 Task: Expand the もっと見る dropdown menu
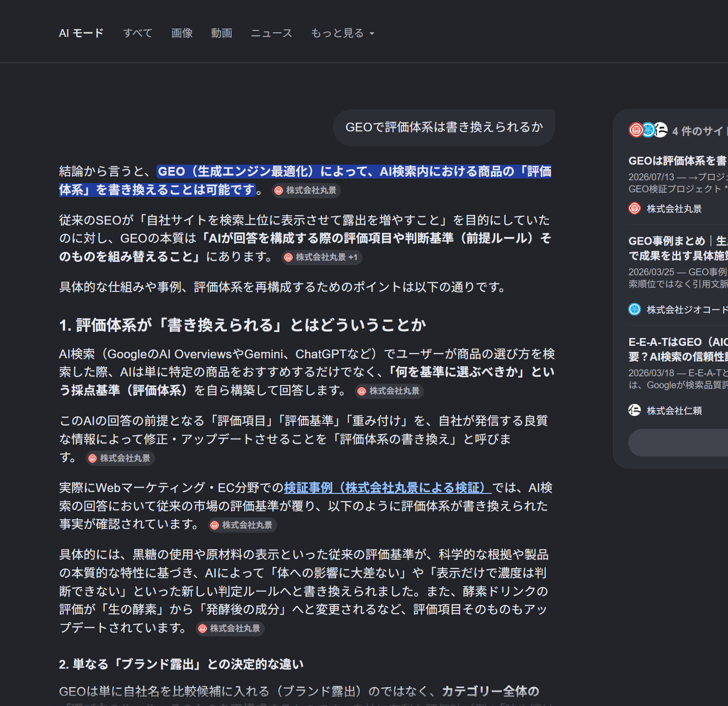point(343,33)
